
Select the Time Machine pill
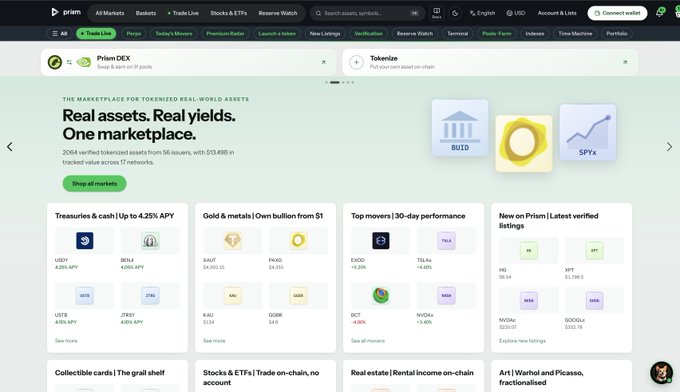(x=575, y=33)
